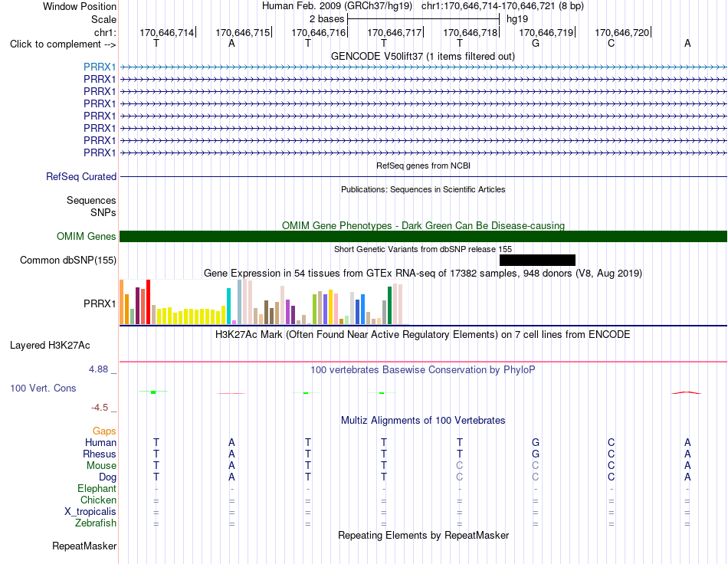Select the Layered H3K27Ac track label
This screenshot has width=728, height=564.
click(50, 346)
